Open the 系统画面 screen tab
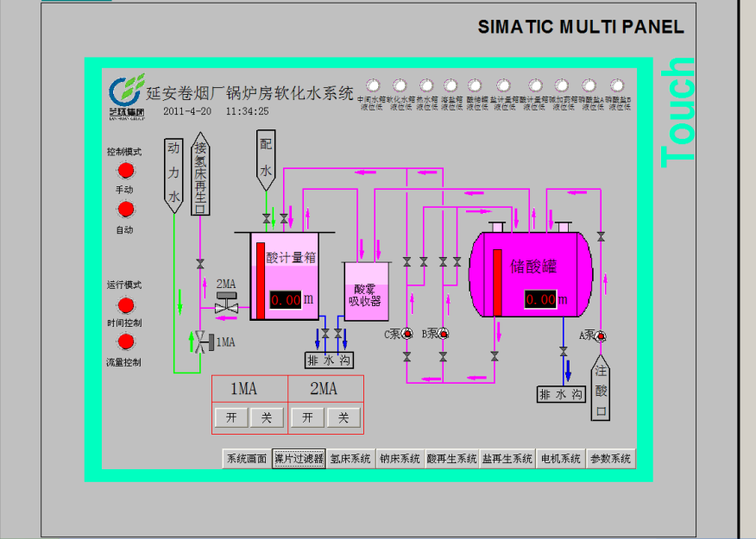 pos(246,459)
